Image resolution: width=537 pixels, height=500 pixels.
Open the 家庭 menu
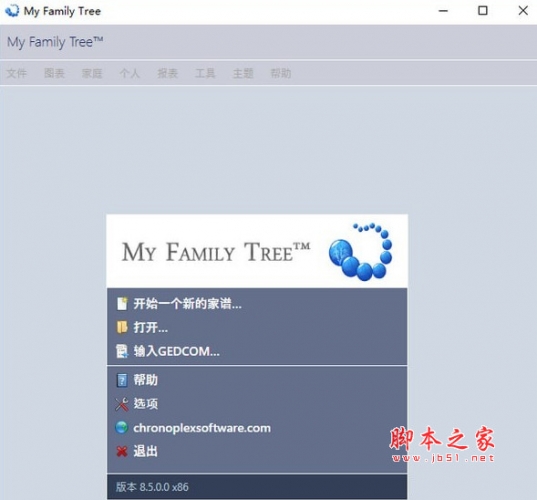point(92,73)
